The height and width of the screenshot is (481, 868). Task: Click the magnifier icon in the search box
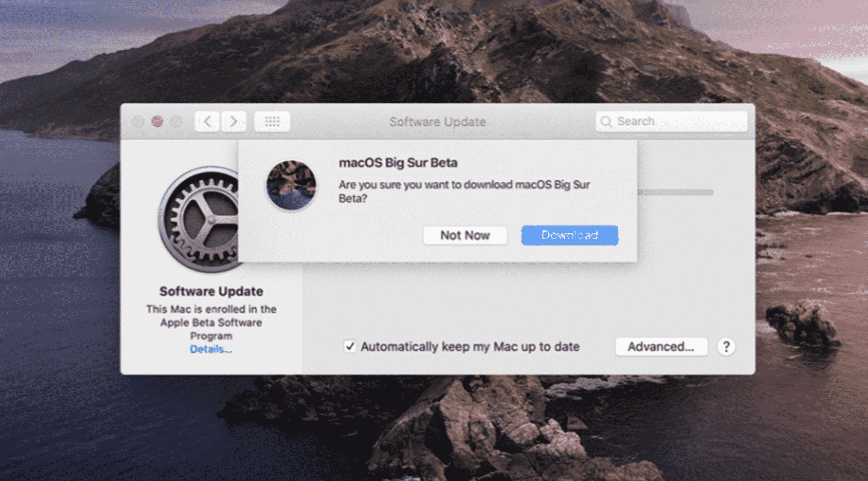(606, 122)
